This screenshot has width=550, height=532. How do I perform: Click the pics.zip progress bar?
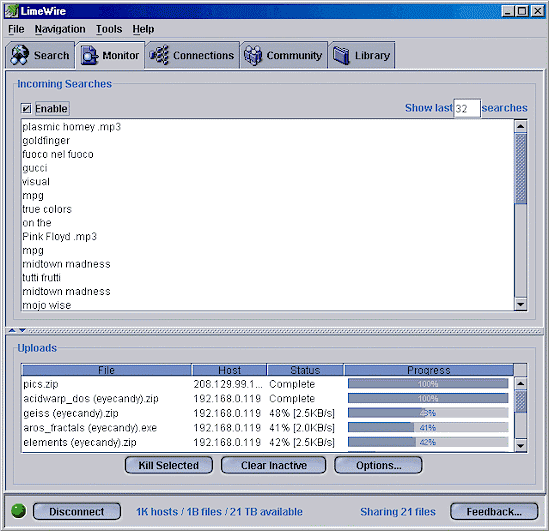tap(428, 384)
